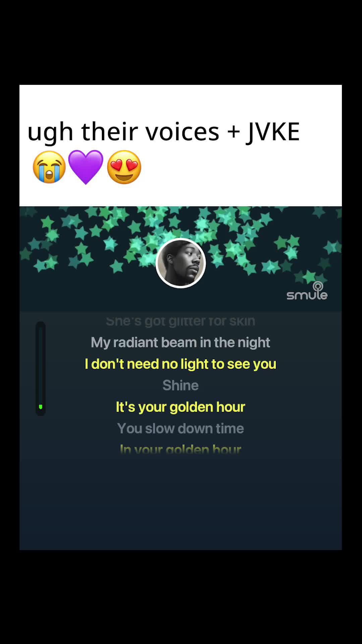Click the word 'JVKE' in the caption

point(273,131)
